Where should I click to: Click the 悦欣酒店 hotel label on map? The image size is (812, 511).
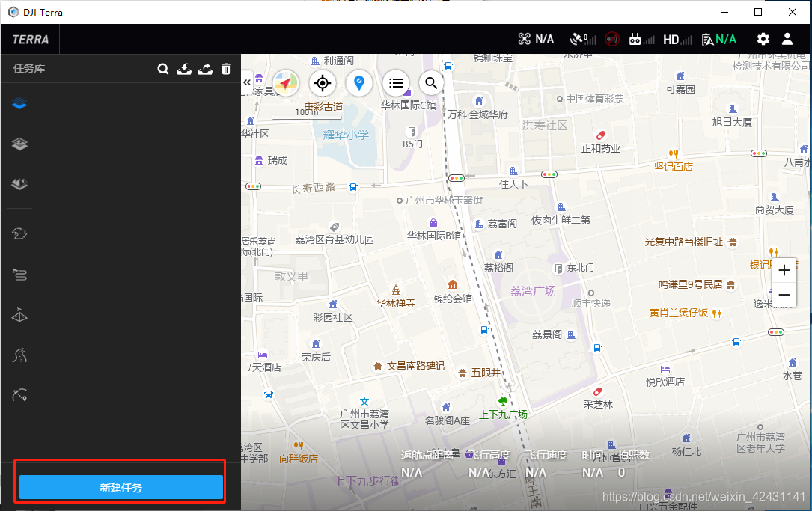[x=665, y=382]
